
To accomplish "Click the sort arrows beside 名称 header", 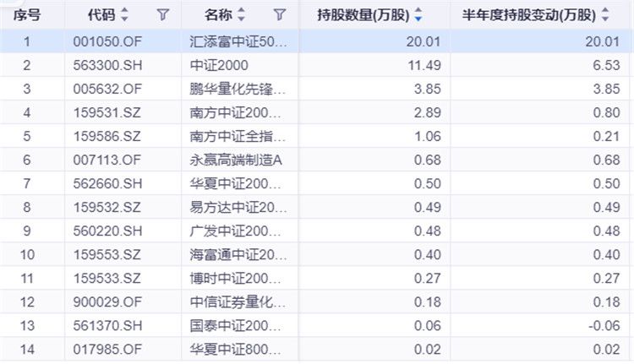I will pyautogui.click(x=242, y=15).
